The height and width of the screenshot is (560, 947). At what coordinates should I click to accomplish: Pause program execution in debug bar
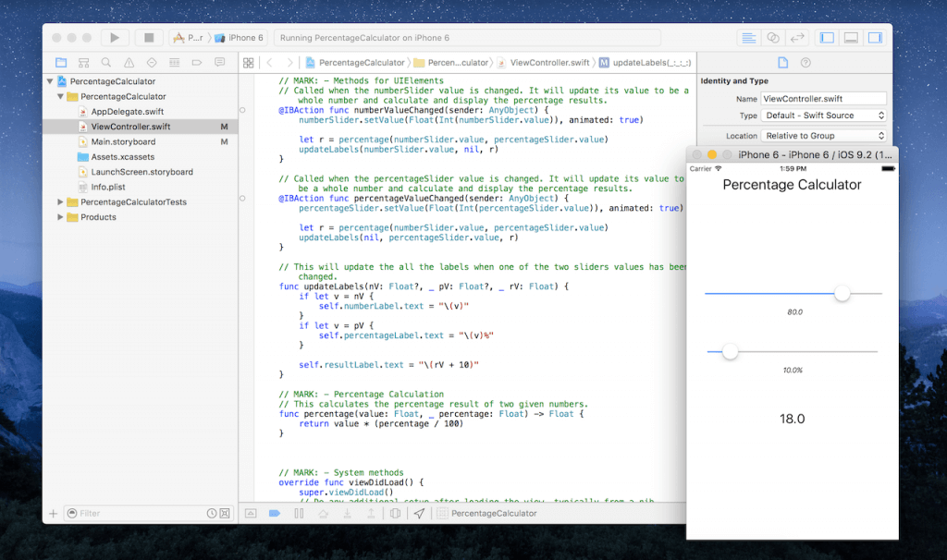coord(298,513)
